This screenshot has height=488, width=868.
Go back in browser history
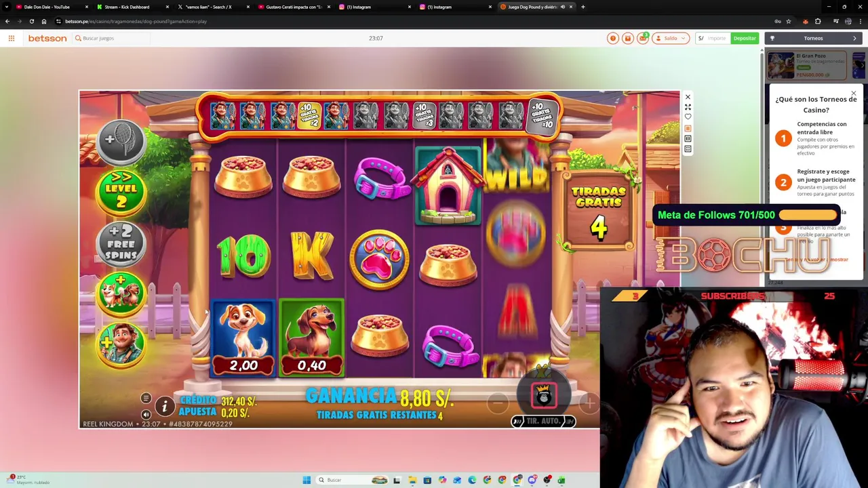7,21
